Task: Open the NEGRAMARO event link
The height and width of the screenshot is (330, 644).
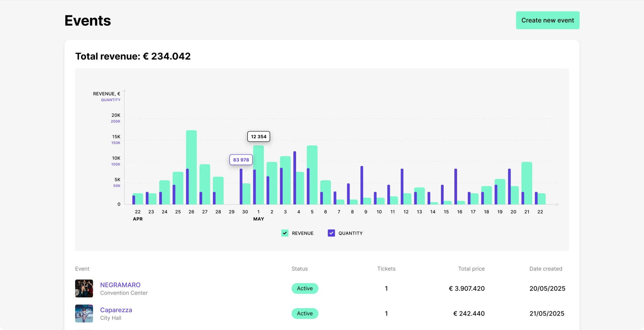Action: (120, 285)
